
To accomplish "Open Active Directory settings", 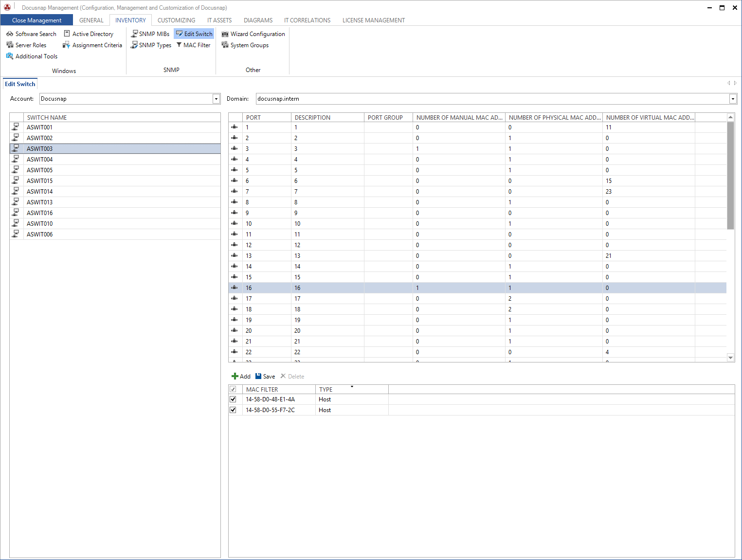I will click(89, 34).
